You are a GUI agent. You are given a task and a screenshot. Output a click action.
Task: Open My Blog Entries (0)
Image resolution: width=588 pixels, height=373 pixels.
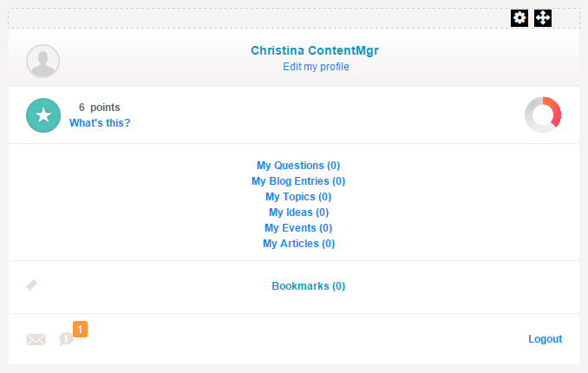(x=298, y=181)
